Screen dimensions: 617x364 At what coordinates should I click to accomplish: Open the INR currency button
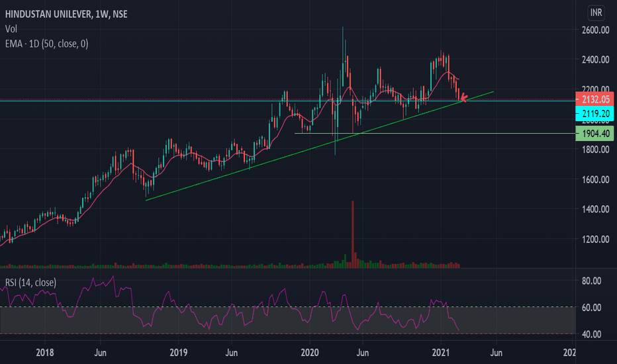tap(596, 13)
